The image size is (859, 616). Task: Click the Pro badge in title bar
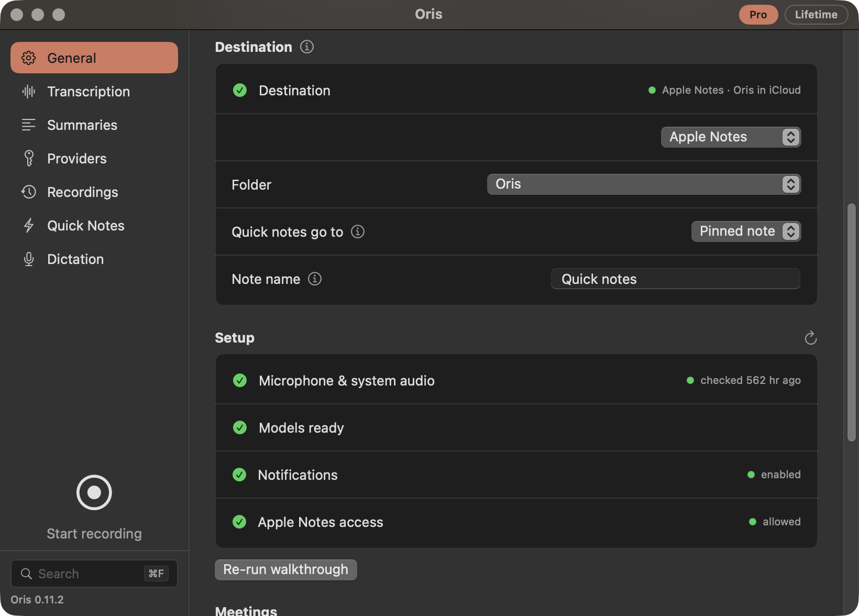(x=758, y=15)
